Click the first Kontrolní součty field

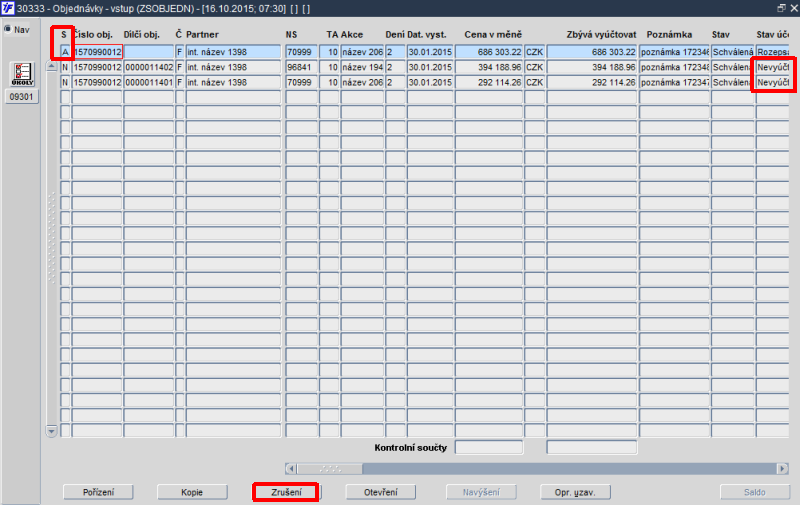point(489,447)
